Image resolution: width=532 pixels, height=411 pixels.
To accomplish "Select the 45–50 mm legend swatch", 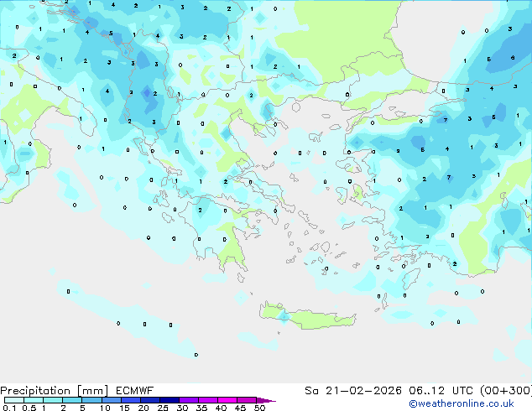I will tap(247, 400).
